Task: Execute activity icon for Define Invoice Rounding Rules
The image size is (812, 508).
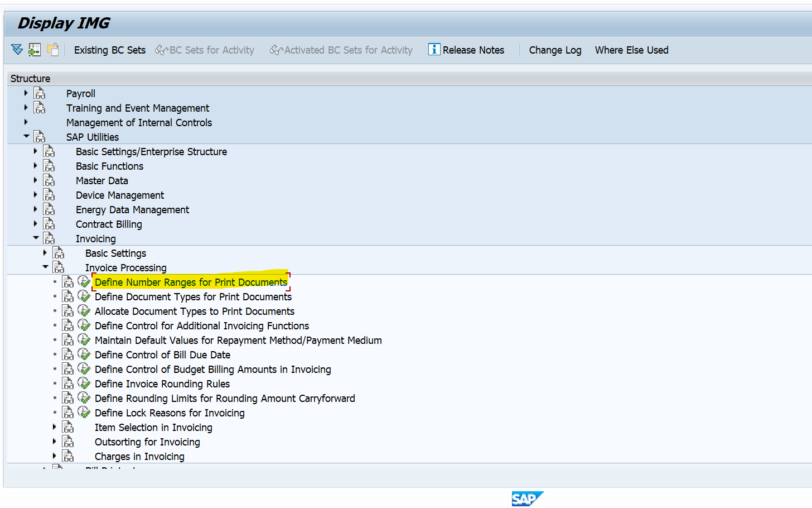Action: [84, 383]
